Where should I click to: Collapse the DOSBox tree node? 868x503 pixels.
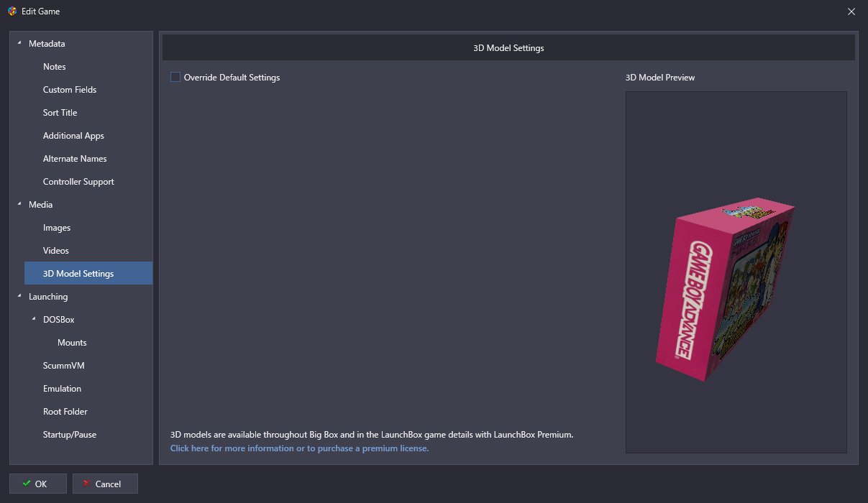point(34,320)
